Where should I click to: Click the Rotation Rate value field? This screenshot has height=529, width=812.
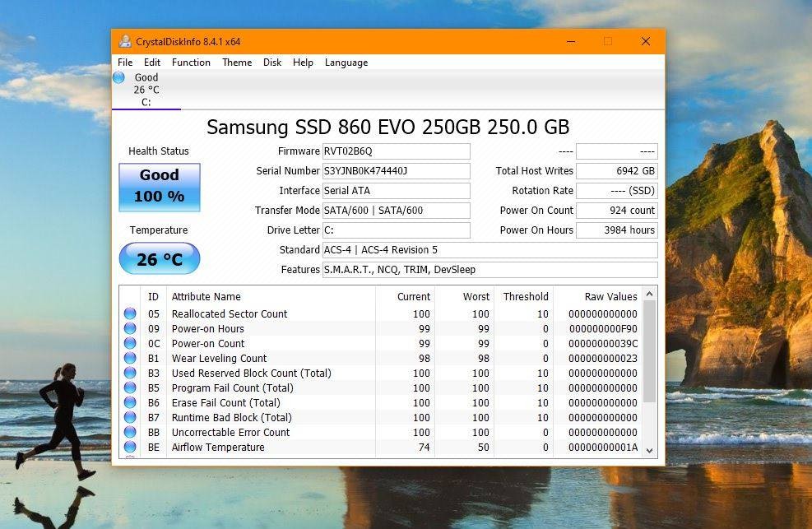[617, 191]
